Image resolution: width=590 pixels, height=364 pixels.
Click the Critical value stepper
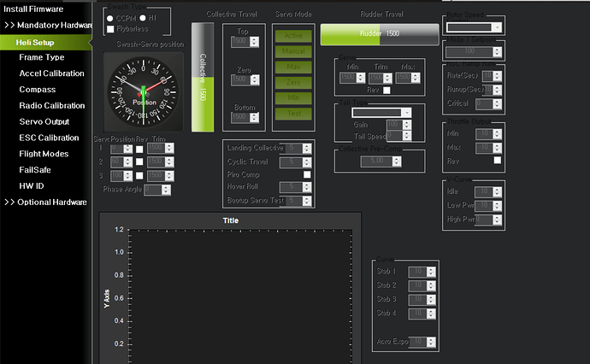pyautogui.click(x=488, y=103)
